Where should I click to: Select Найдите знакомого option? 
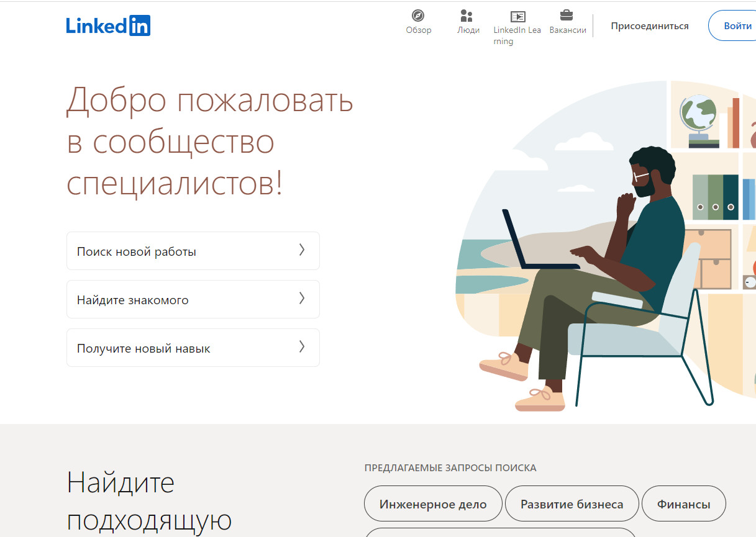click(133, 300)
